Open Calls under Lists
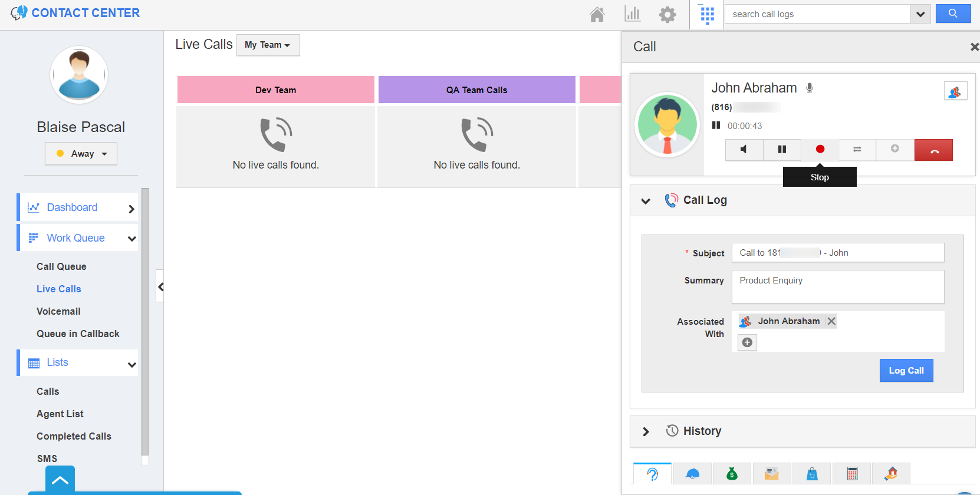The image size is (980, 495). (x=48, y=391)
